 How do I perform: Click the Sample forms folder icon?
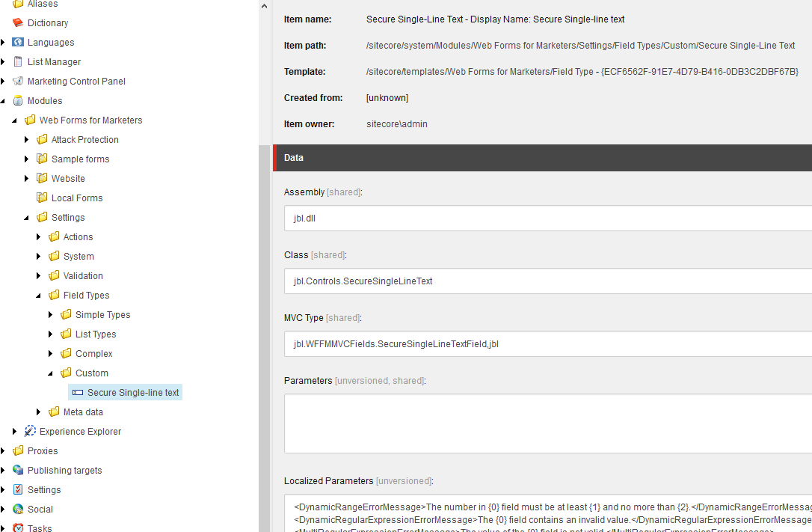[x=42, y=159]
